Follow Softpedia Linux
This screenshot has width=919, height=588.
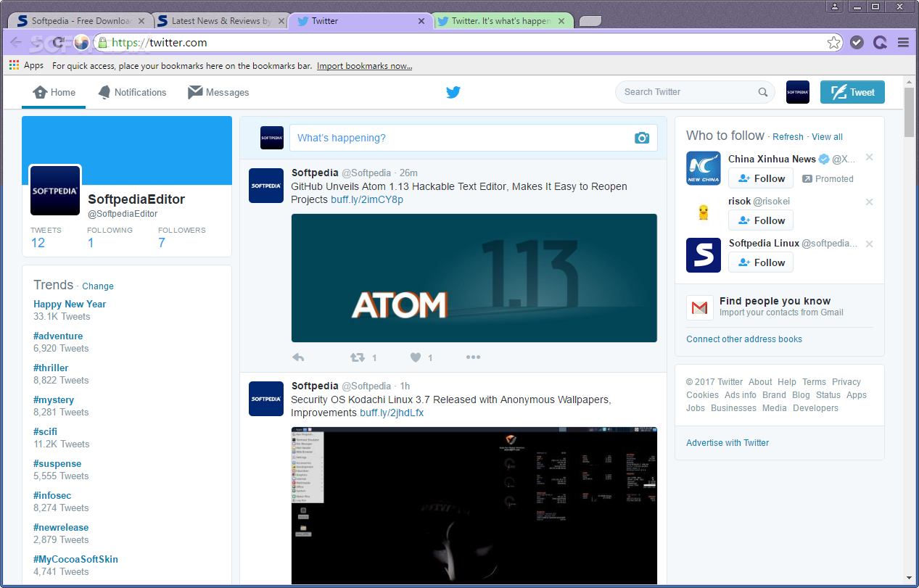(x=761, y=262)
